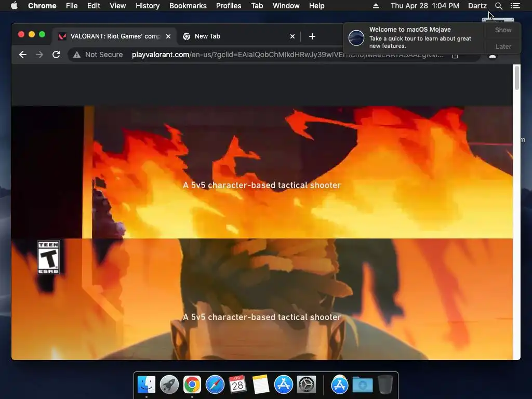Click the Show button in Mojave notification
Screen dimensions: 532x399
pyautogui.click(x=503, y=30)
